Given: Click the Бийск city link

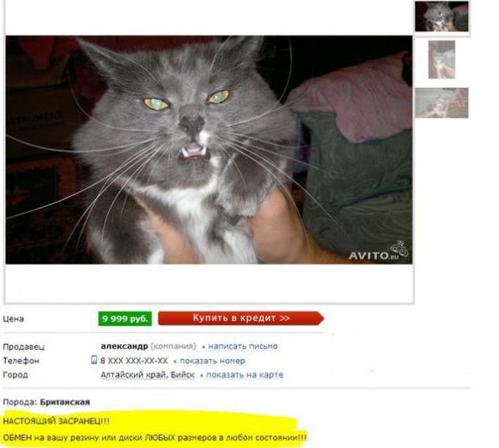Looking at the screenshot, I should tap(183, 375).
